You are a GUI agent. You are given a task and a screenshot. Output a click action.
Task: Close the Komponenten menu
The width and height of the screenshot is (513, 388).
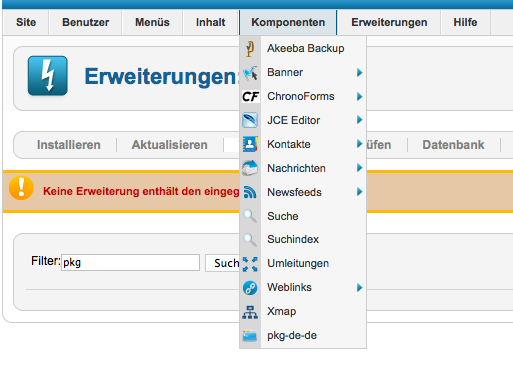click(288, 22)
